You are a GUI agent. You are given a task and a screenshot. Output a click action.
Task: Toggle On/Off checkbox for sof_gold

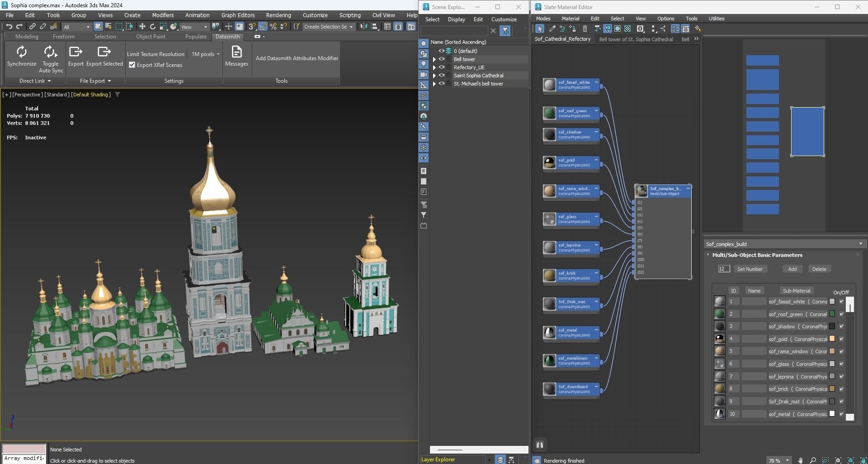coord(841,339)
